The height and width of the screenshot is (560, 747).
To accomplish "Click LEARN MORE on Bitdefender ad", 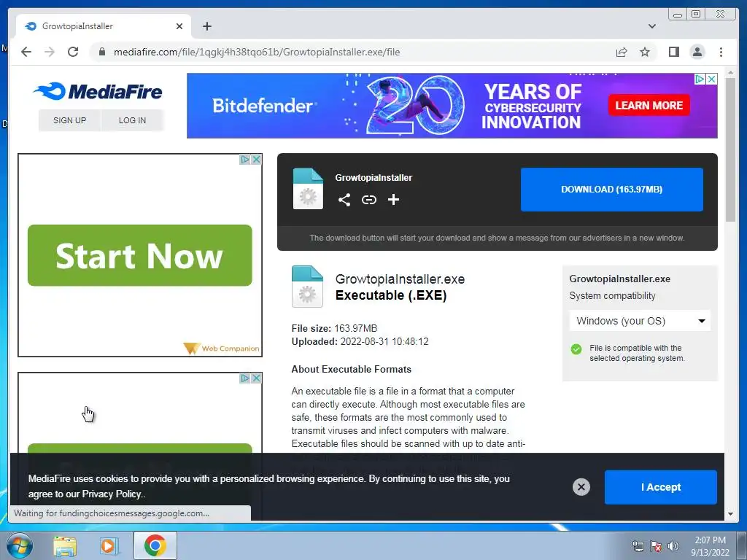I will pos(649,105).
